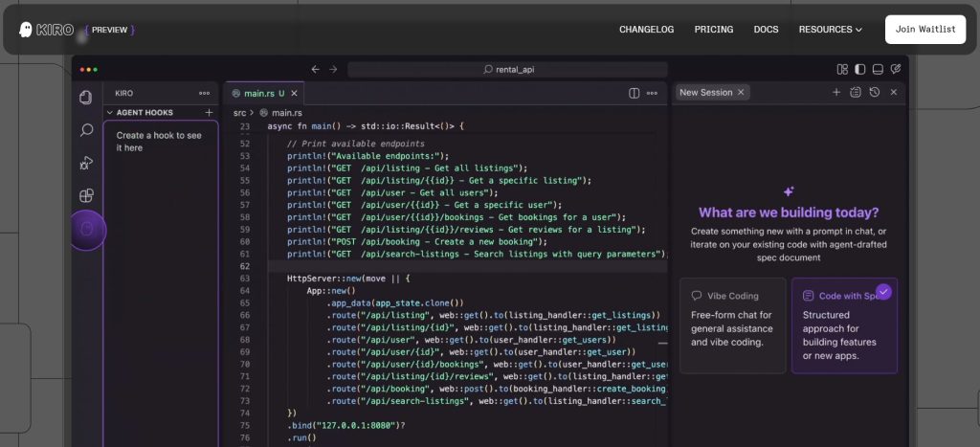Image resolution: width=980 pixels, height=447 pixels.
Task: Select the Vibe Coding mode card
Action: pyautogui.click(x=732, y=325)
